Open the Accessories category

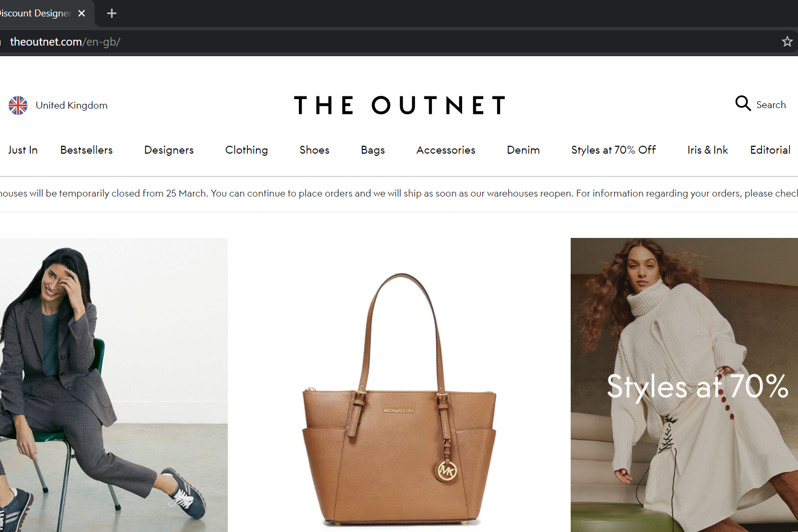pyautogui.click(x=446, y=150)
